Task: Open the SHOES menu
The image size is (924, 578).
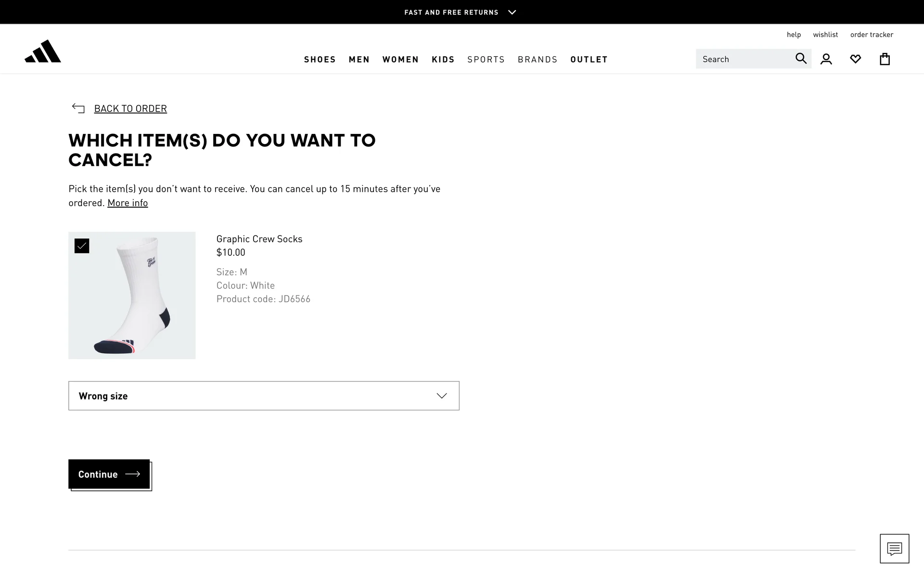Action: 320,59
